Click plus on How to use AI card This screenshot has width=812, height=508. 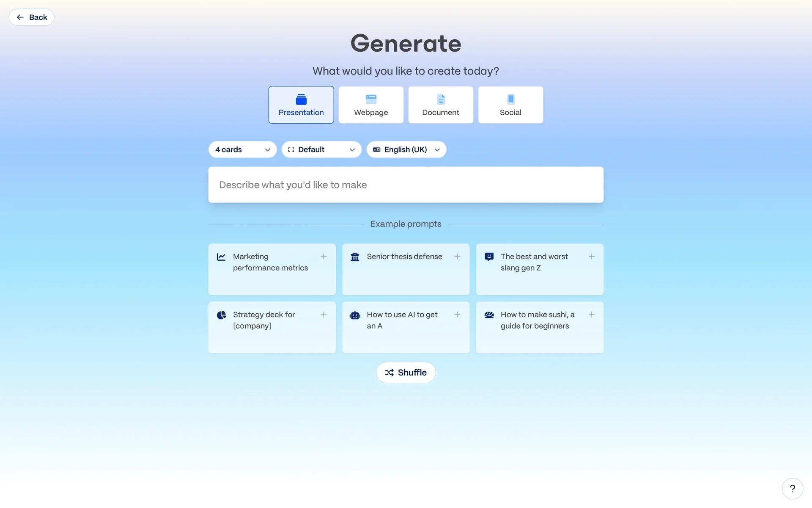coord(457,315)
